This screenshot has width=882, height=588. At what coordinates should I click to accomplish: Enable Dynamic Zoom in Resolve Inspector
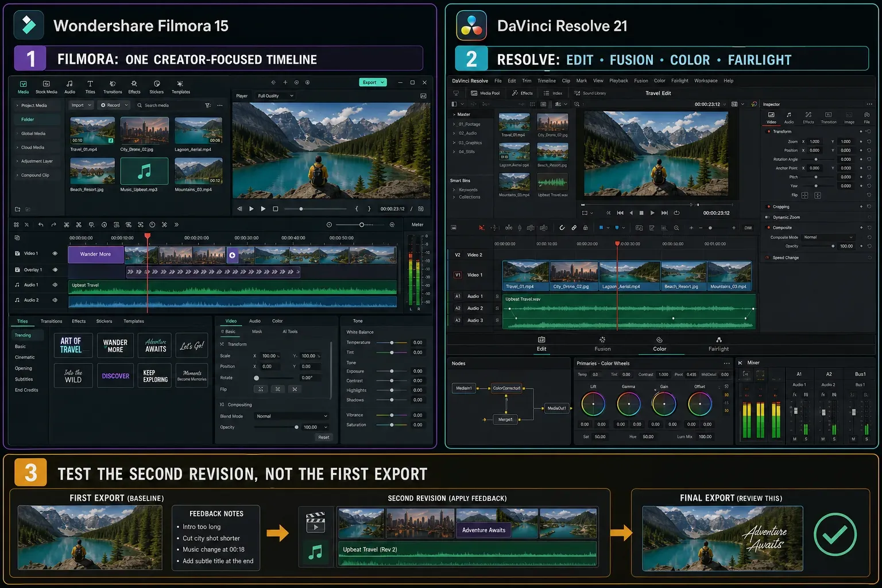(768, 218)
